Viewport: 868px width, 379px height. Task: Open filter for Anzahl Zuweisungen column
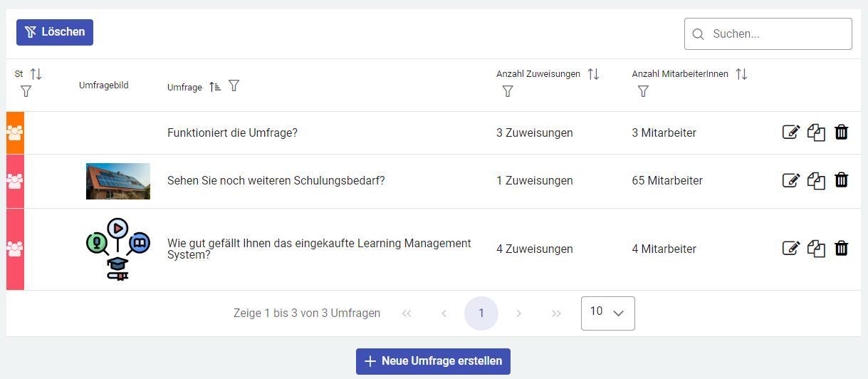(x=508, y=91)
